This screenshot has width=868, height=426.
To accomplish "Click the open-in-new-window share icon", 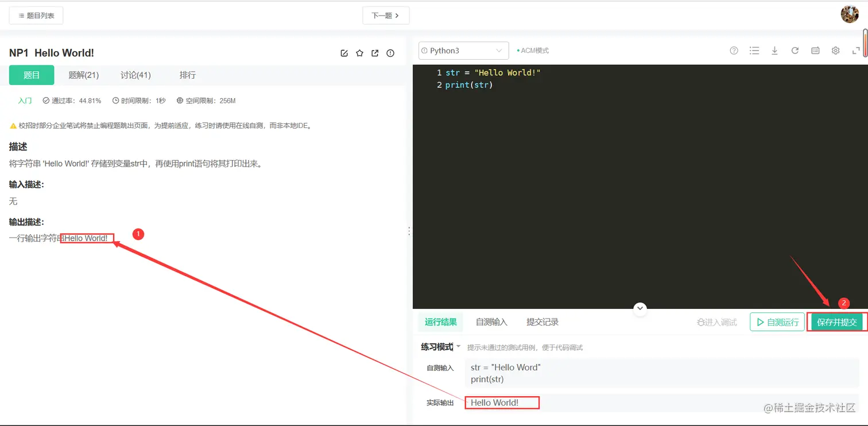I will [375, 53].
